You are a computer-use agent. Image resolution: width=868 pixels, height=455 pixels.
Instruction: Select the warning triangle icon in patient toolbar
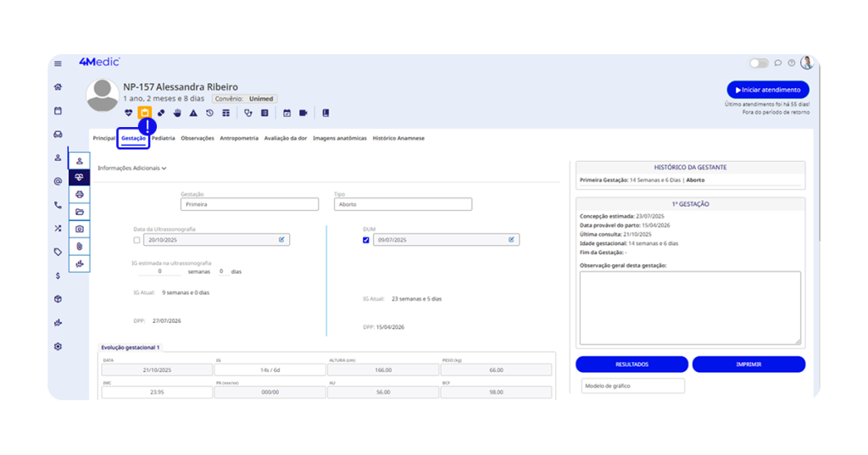[x=193, y=113]
